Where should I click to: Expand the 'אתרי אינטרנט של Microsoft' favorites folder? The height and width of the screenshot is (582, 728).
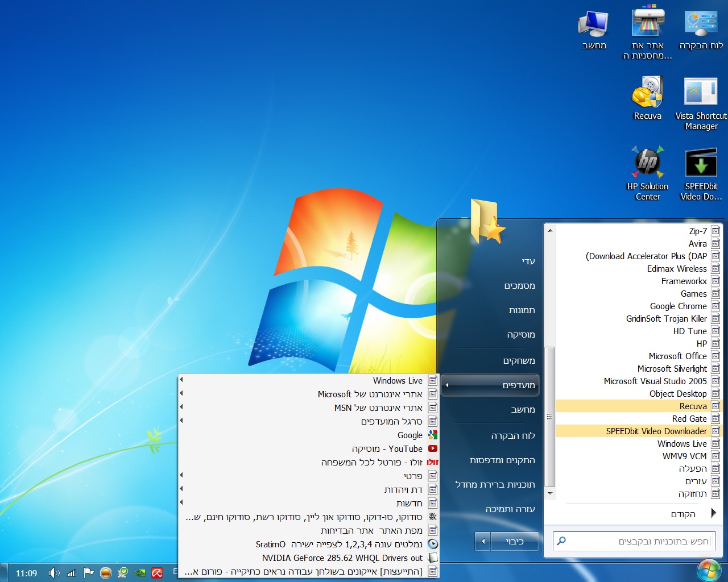[308, 394]
